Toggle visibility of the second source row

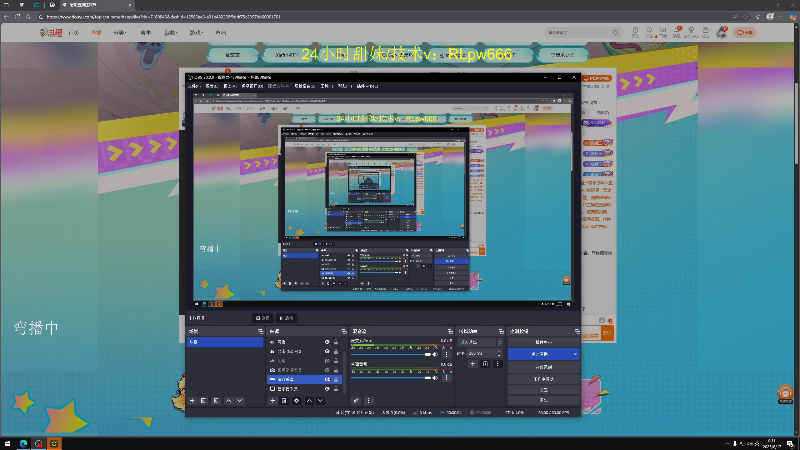click(327, 352)
